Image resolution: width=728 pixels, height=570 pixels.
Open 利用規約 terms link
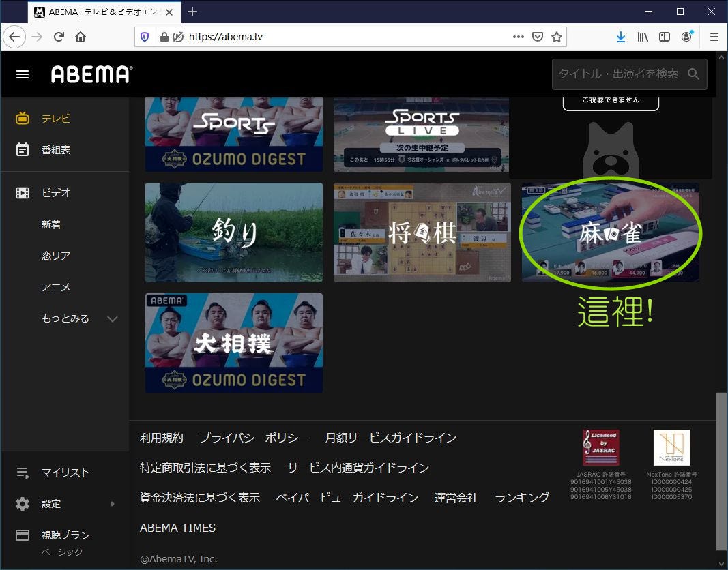coord(162,438)
